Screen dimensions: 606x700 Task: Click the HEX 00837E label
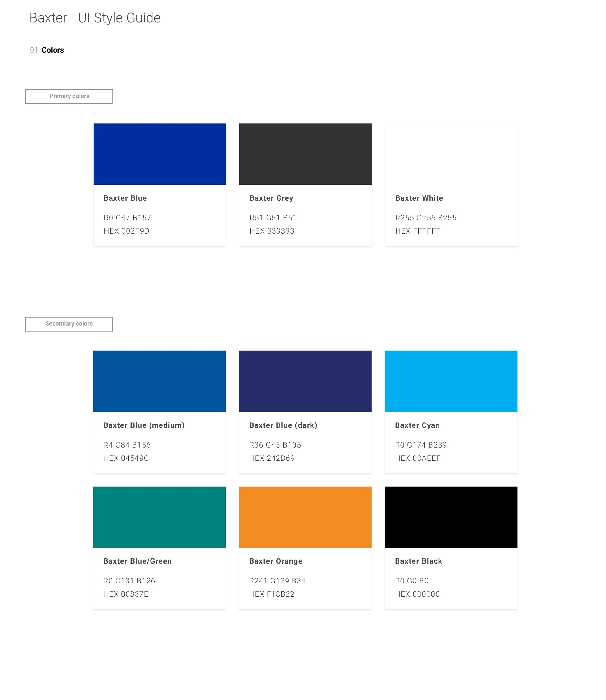coord(126,594)
